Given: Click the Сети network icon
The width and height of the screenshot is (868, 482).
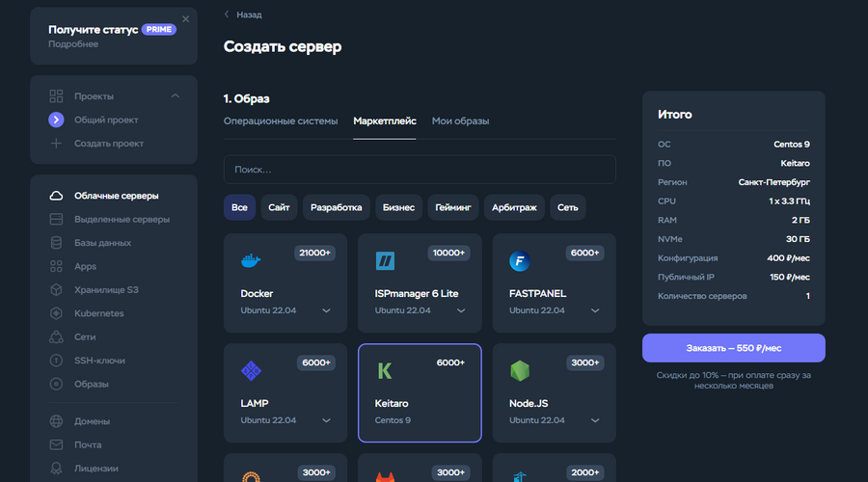Looking at the screenshot, I should [56, 337].
